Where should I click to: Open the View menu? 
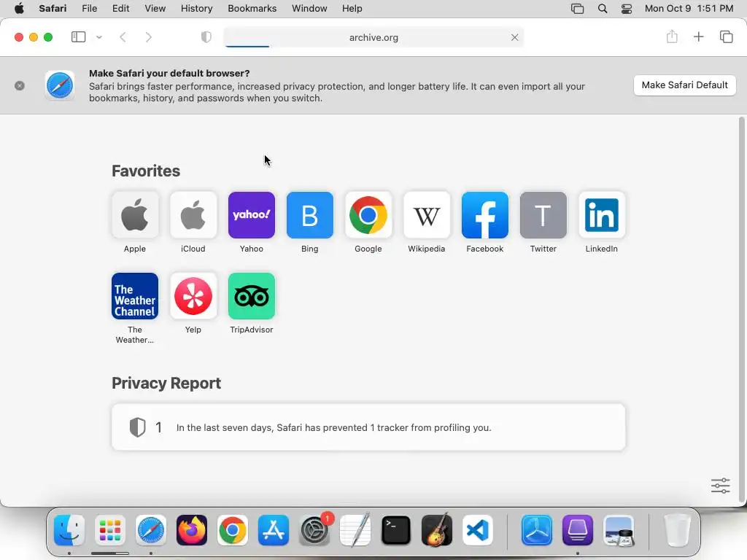click(155, 9)
